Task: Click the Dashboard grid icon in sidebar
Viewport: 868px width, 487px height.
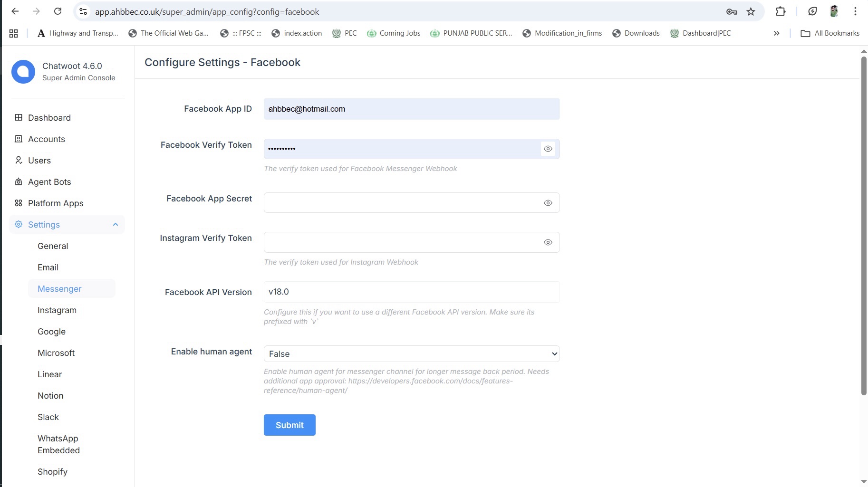Action: pyautogui.click(x=19, y=117)
